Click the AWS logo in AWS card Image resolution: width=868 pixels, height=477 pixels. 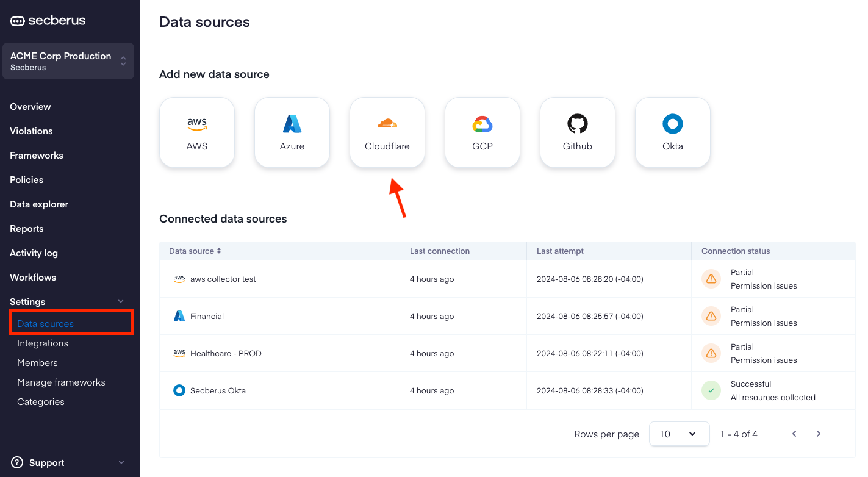tap(197, 124)
